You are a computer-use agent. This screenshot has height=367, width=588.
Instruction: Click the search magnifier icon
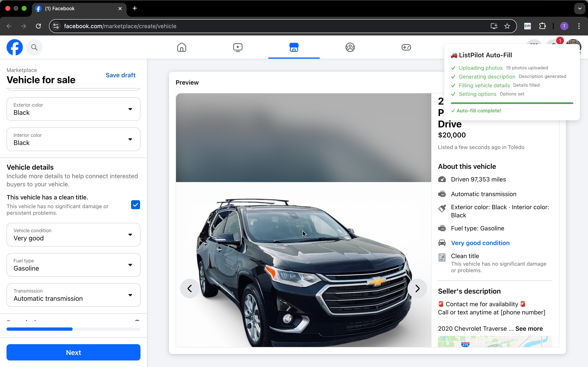(34, 47)
